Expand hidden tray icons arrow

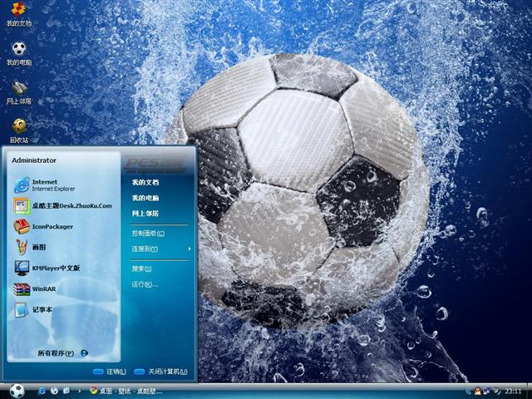(x=469, y=392)
